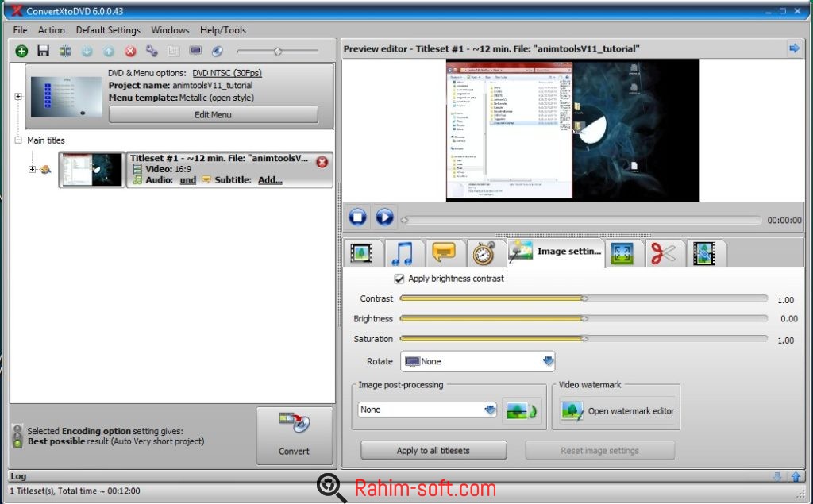Image resolution: width=813 pixels, height=504 pixels.
Task: Click Open watermark editor button
Action: (x=617, y=411)
